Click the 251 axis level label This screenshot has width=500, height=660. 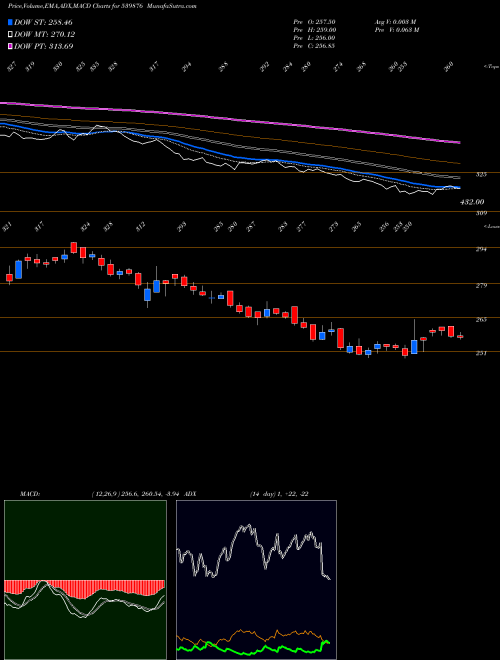click(x=481, y=353)
